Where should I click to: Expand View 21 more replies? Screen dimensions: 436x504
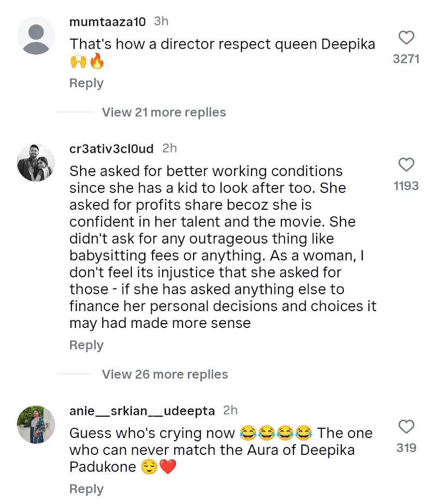point(164,112)
